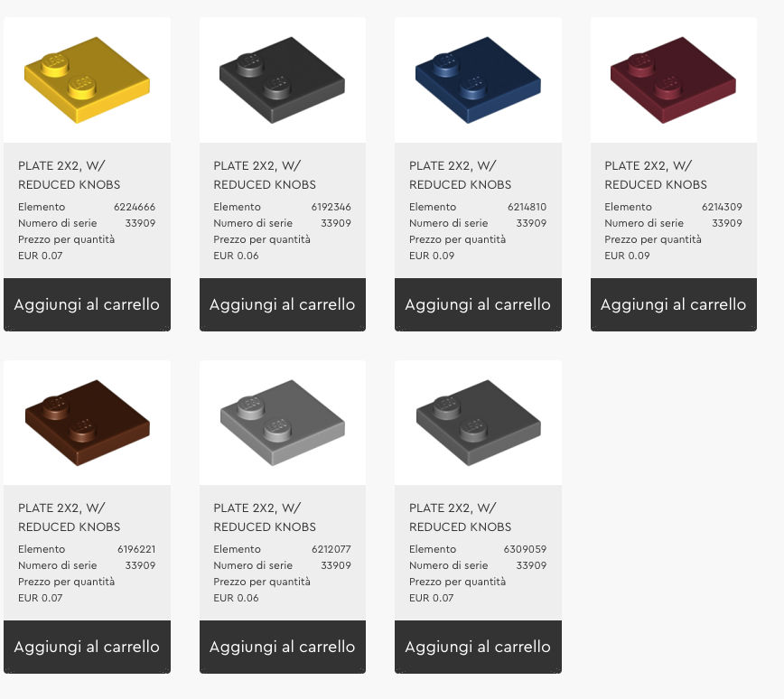Add light gray plate 6212077 to cart
This screenshot has height=699, width=784.
283,647
